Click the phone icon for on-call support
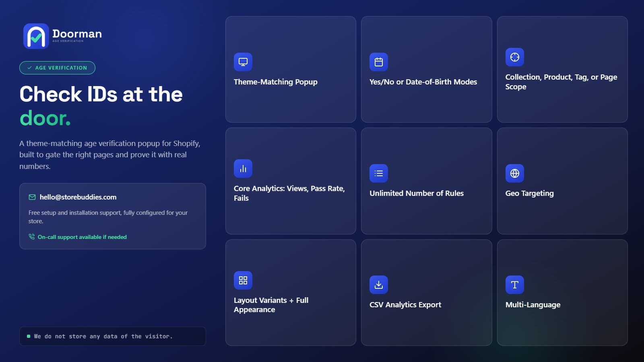This screenshot has width=644, height=362. (x=32, y=237)
